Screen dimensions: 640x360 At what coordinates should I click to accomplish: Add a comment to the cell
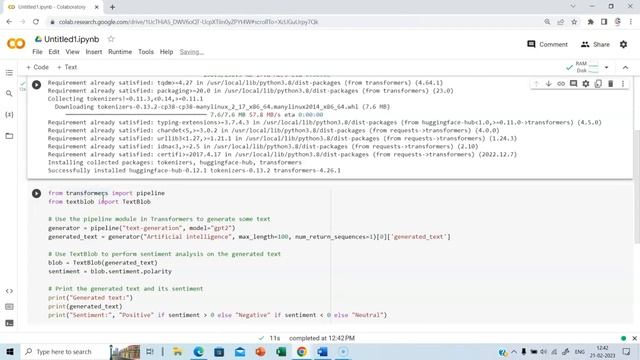(x=573, y=84)
